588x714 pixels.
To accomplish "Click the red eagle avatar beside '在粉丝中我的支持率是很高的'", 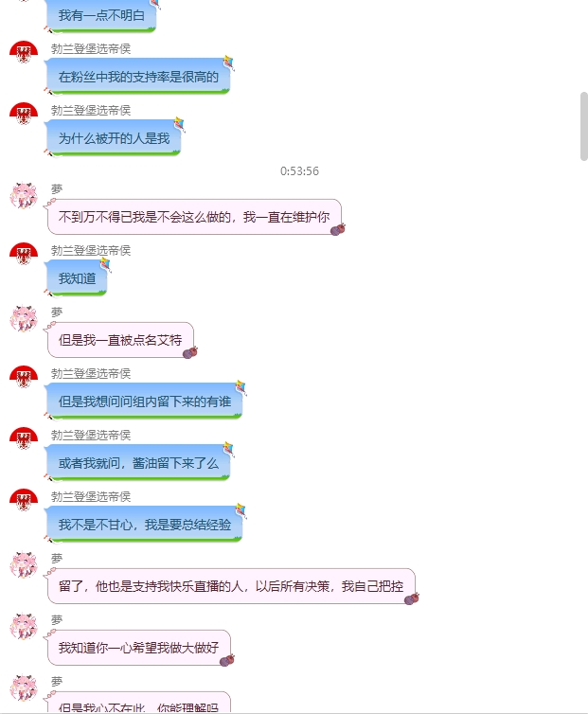I will point(24,52).
